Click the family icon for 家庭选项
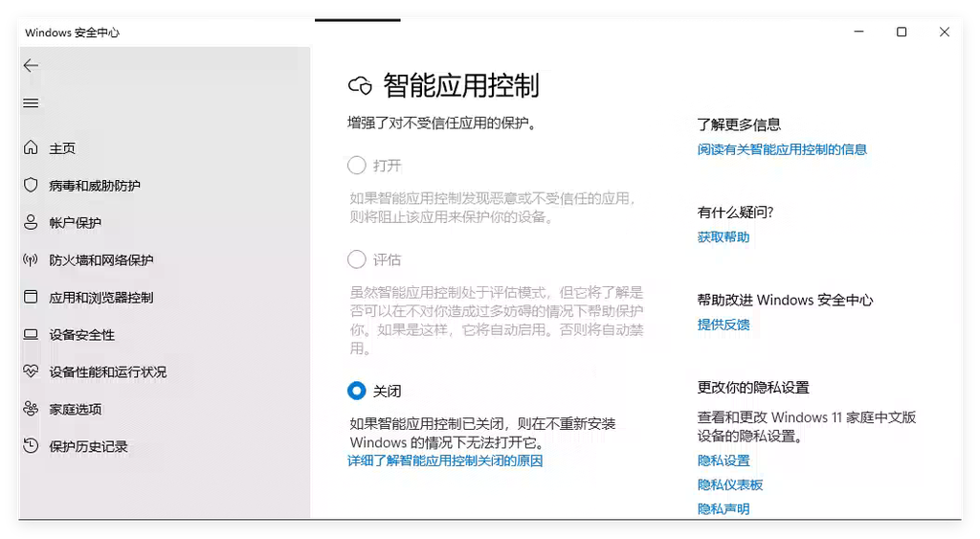Screen dimensions: 980x539 (31, 409)
